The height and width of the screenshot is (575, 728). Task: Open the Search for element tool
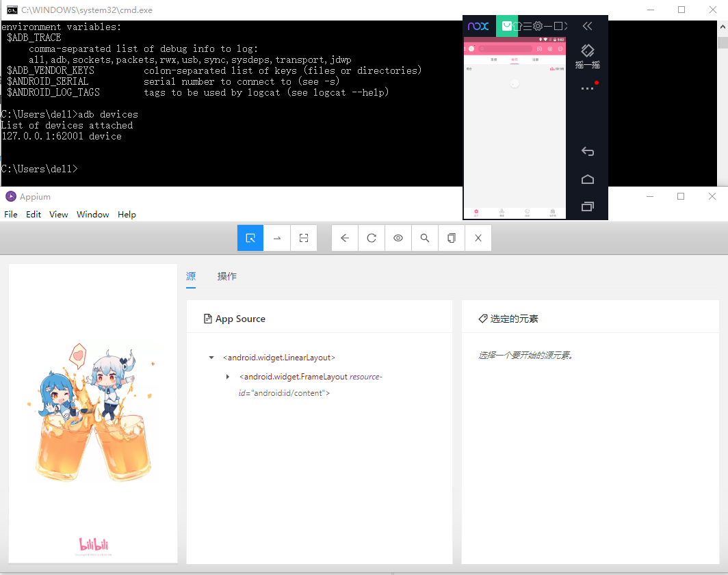tap(425, 238)
